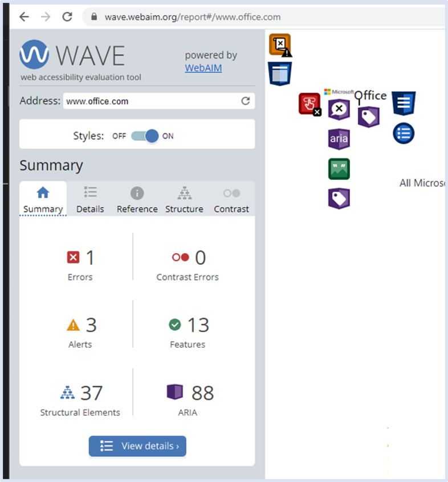Click the Microsoft logo on the page

click(x=339, y=92)
